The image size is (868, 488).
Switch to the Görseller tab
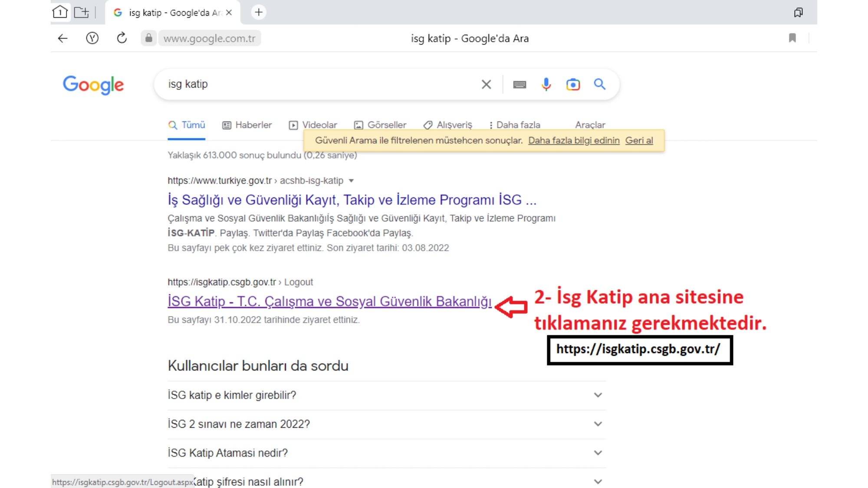pos(381,125)
